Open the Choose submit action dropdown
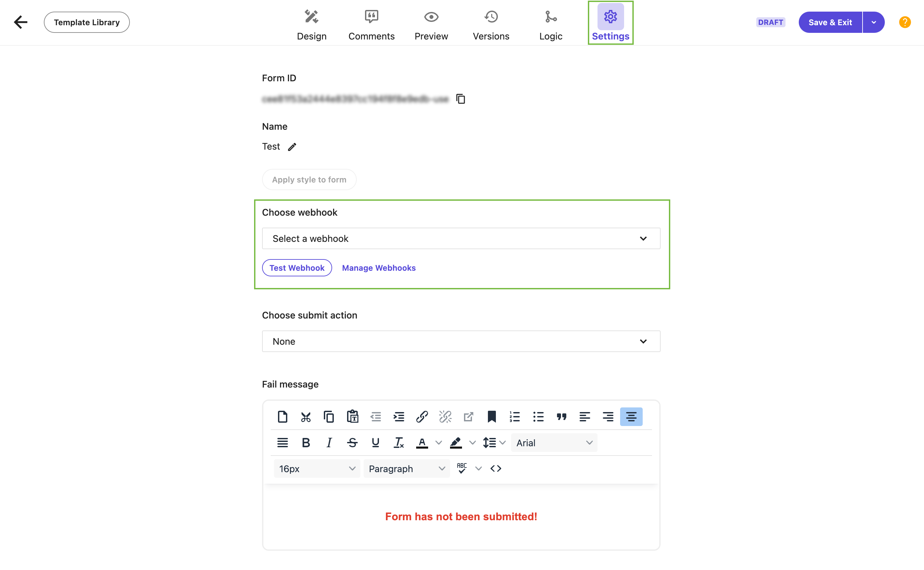 point(461,341)
